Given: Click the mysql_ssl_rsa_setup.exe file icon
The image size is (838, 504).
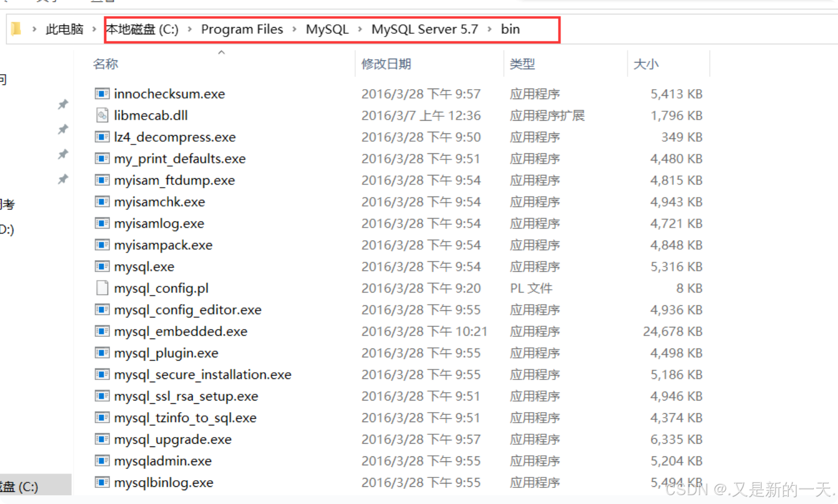Looking at the screenshot, I should tap(102, 396).
